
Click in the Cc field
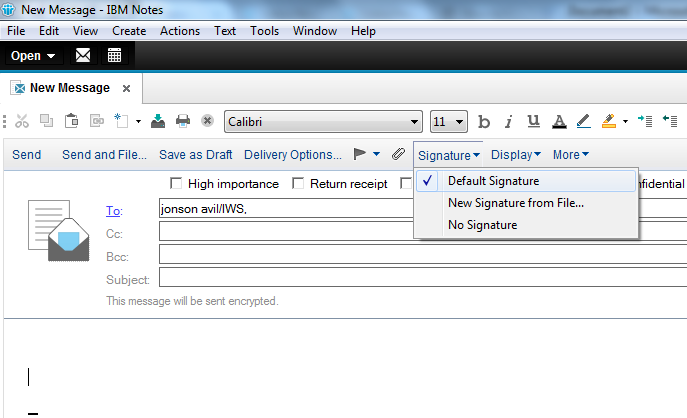point(286,231)
